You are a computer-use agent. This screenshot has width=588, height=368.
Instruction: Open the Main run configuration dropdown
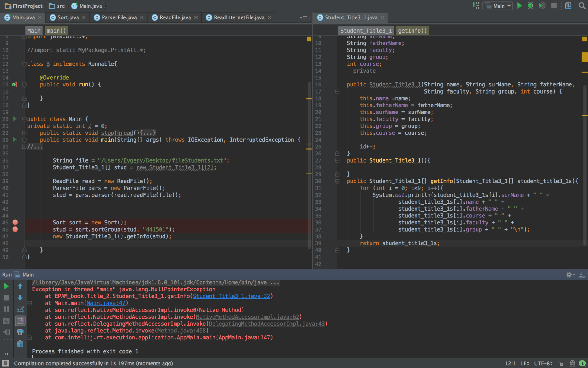[498, 6]
